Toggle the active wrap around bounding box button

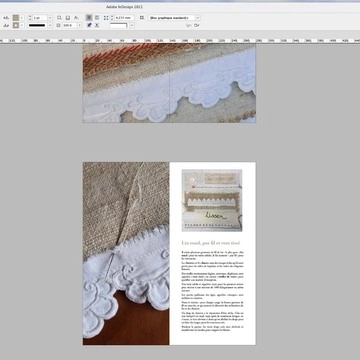(x=89, y=18)
